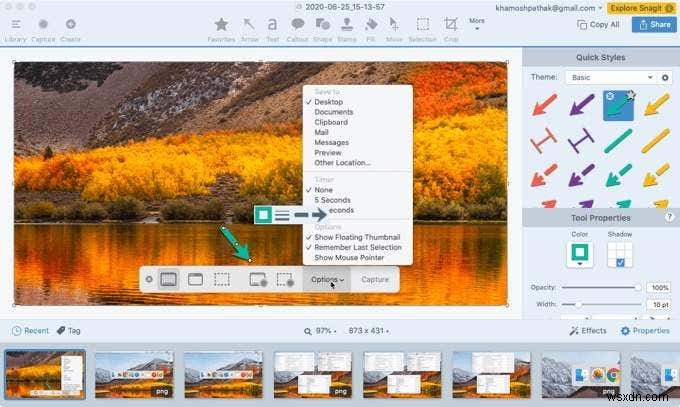Select the Callout tool

coord(297,30)
